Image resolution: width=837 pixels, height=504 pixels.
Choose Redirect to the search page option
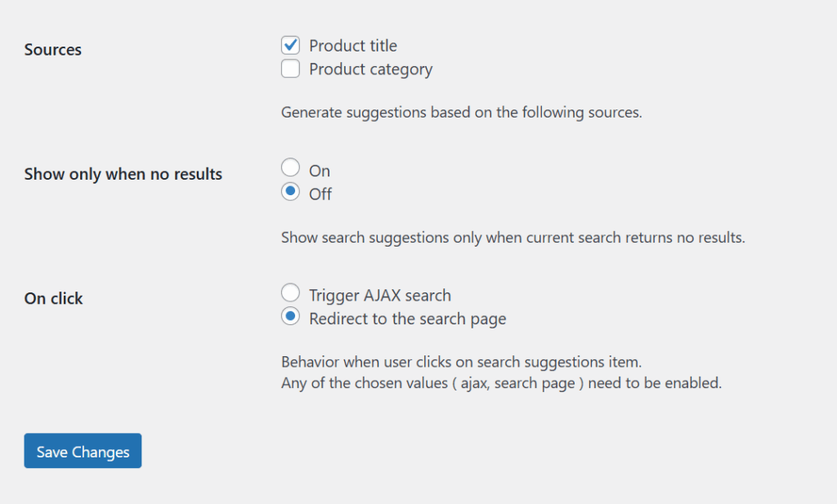point(290,316)
